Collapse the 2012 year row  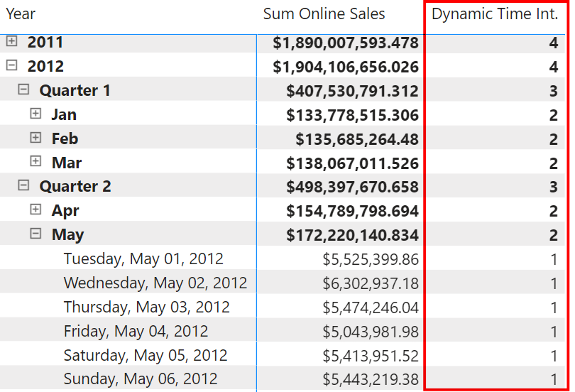coord(12,65)
